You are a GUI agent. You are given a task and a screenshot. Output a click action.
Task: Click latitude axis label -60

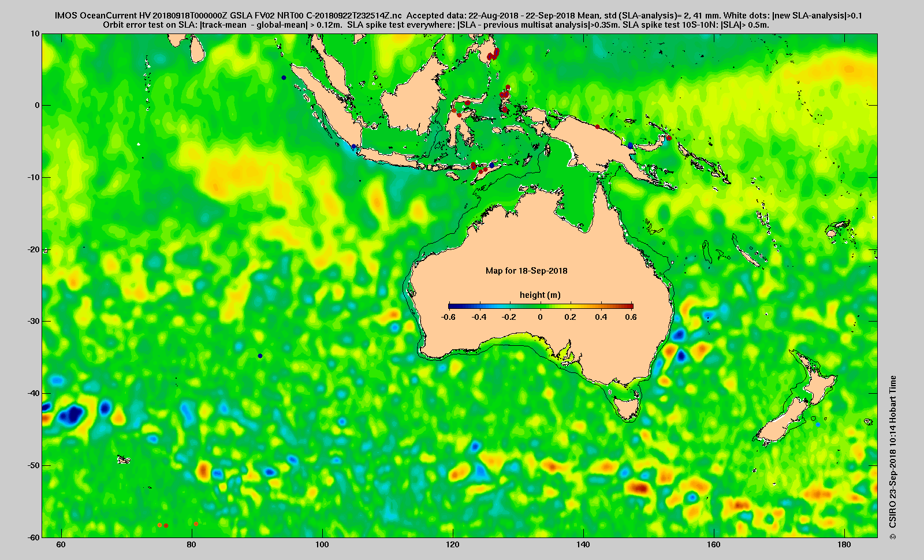(33, 537)
